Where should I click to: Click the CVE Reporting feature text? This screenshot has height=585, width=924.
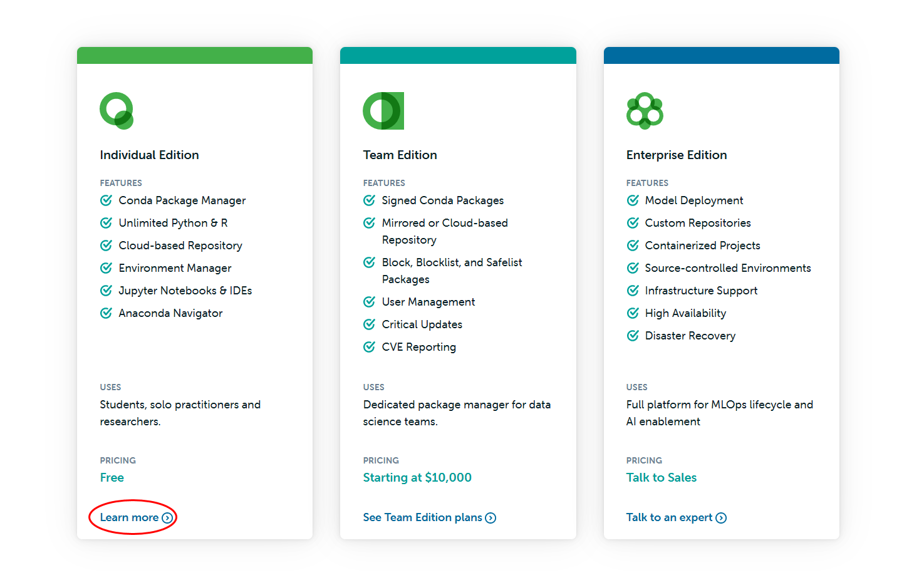tap(419, 347)
